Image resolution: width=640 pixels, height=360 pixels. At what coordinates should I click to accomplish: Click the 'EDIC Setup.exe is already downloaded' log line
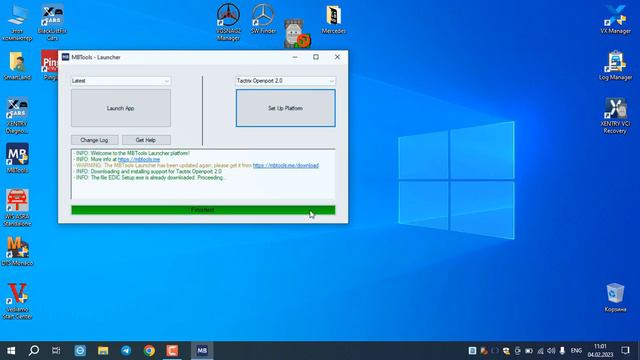150,178
